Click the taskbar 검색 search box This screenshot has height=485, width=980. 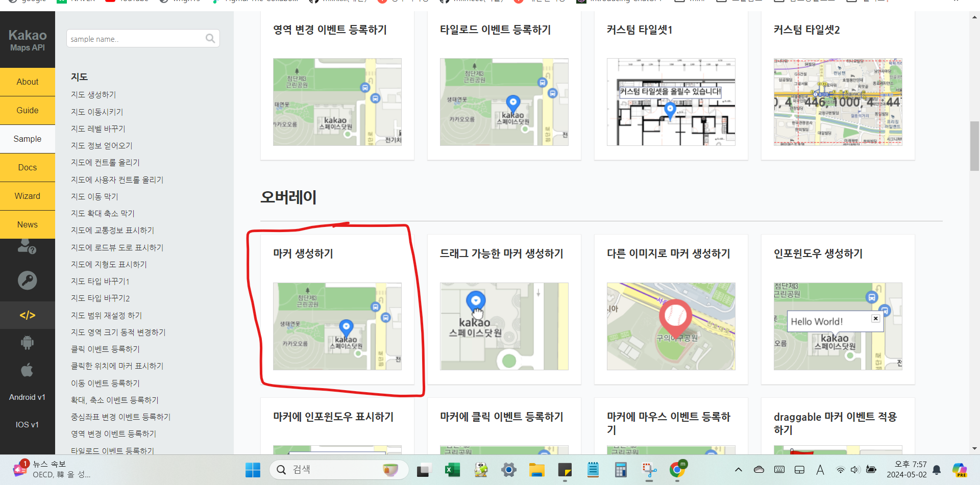point(339,470)
